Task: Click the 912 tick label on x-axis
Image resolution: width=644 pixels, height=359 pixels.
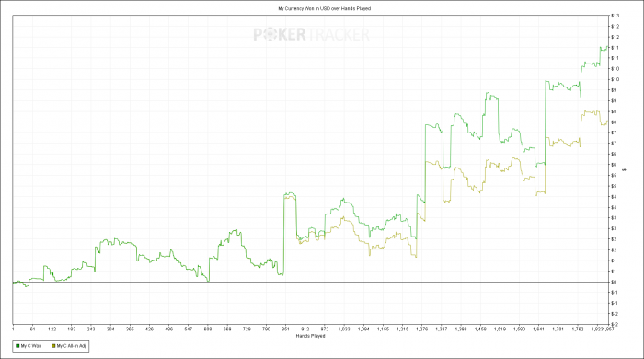Action: click(x=305, y=329)
